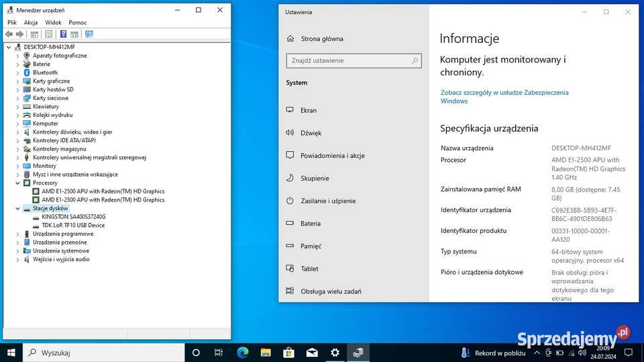Open the Mail app from the taskbar
The image size is (644, 362).
312,353
